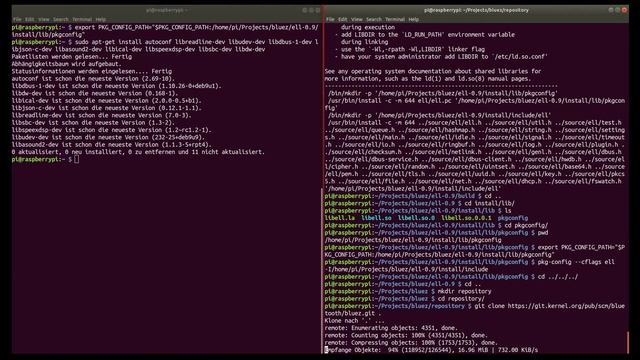Close the left terminal window
This screenshot has height=360, width=640.
[x=318, y=10]
